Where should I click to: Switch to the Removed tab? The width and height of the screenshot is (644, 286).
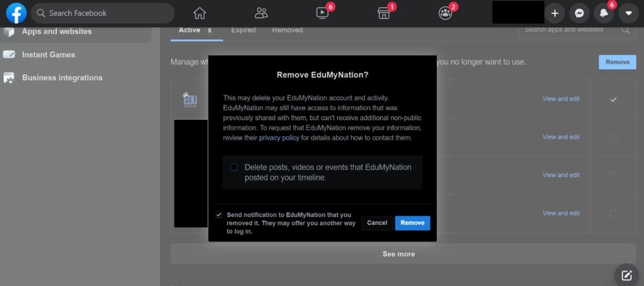(287, 30)
